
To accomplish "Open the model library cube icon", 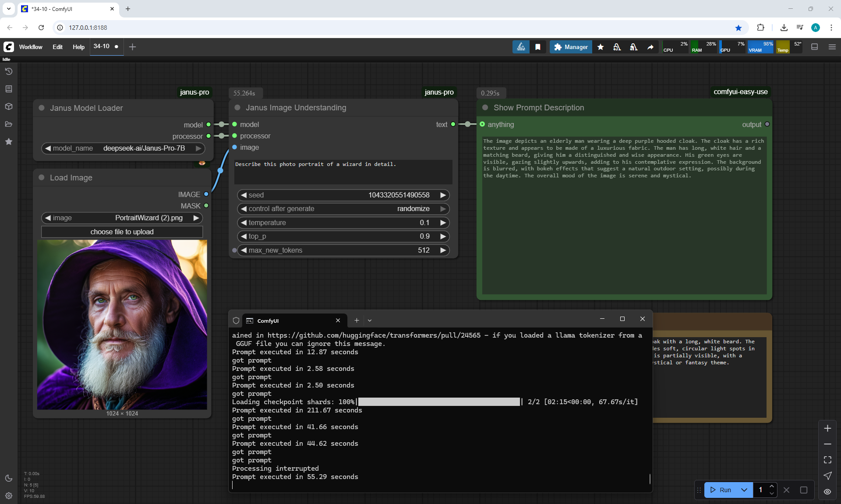I will (x=8, y=106).
